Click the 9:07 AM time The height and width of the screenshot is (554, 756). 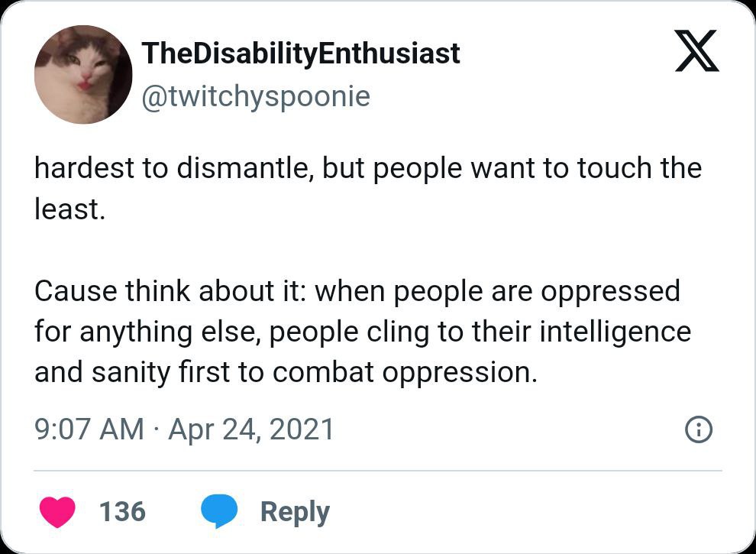click(x=89, y=429)
